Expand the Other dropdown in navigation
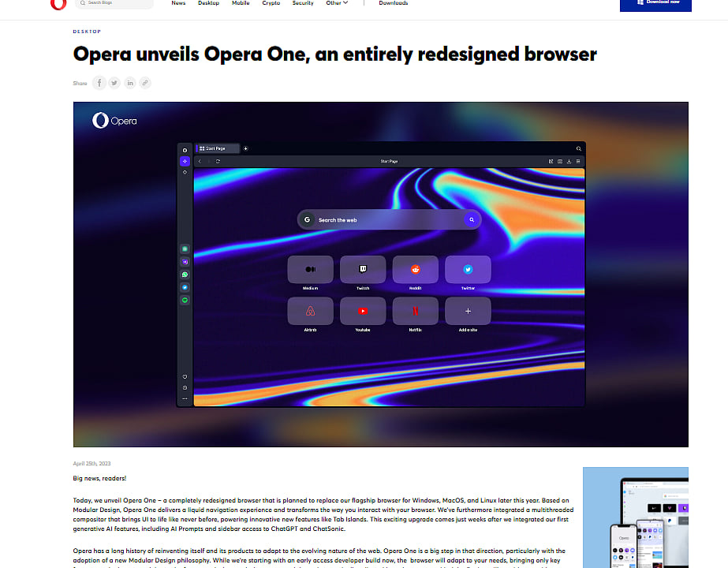728x568 pixels. point(336,3)
